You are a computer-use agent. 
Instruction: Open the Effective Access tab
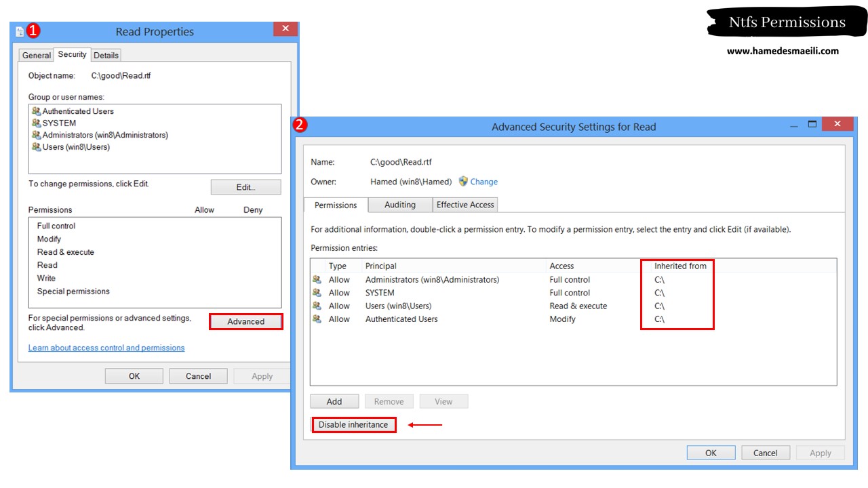465,205
